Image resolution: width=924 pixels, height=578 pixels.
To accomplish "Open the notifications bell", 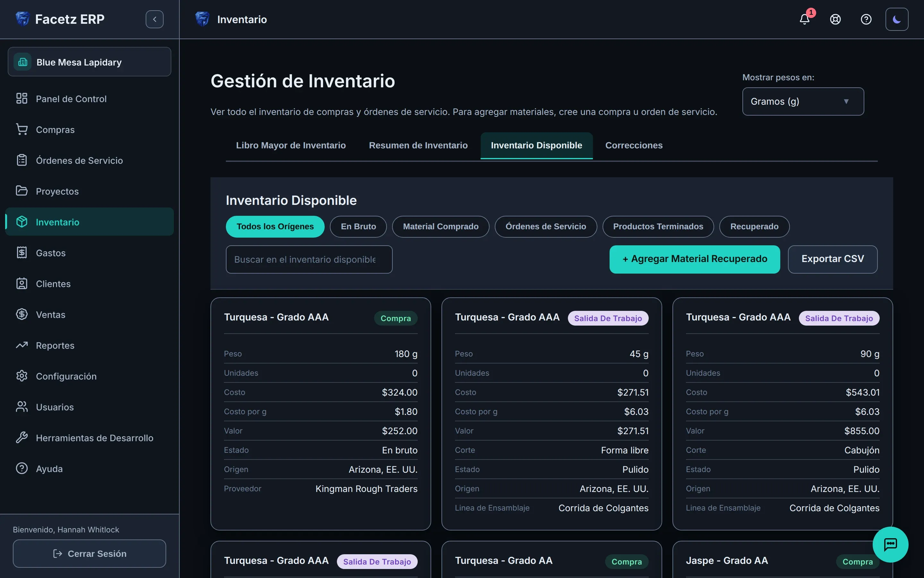I will [805, 19].
